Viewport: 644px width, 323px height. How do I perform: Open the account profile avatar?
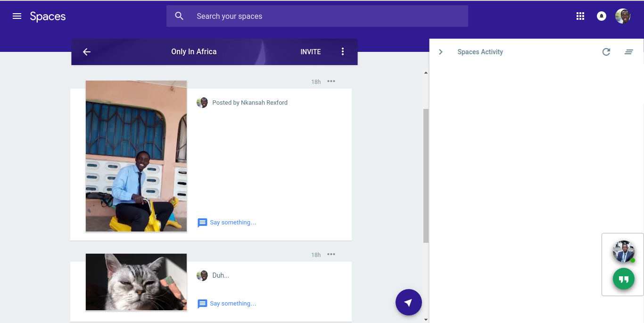623,16
